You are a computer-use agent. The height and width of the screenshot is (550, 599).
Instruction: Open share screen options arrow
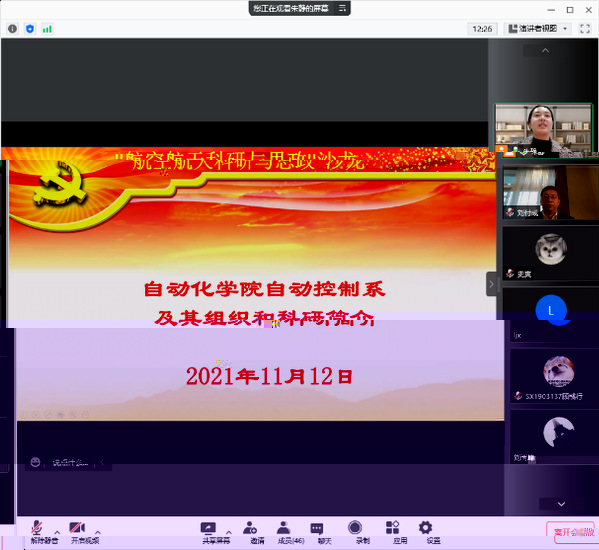tap(229, 532)
